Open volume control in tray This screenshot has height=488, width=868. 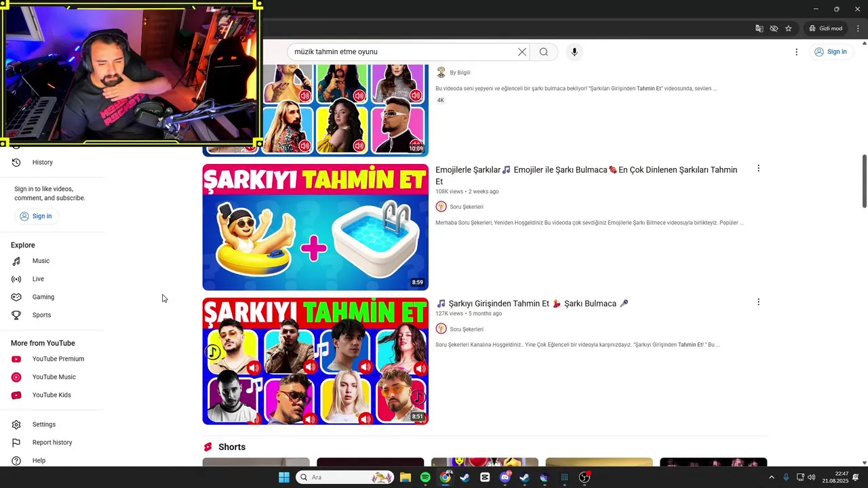tap(812, 477)
